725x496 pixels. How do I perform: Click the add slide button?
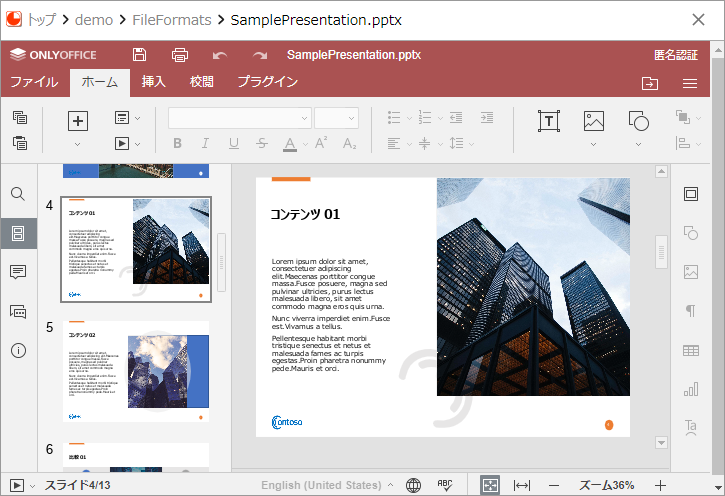78,121
